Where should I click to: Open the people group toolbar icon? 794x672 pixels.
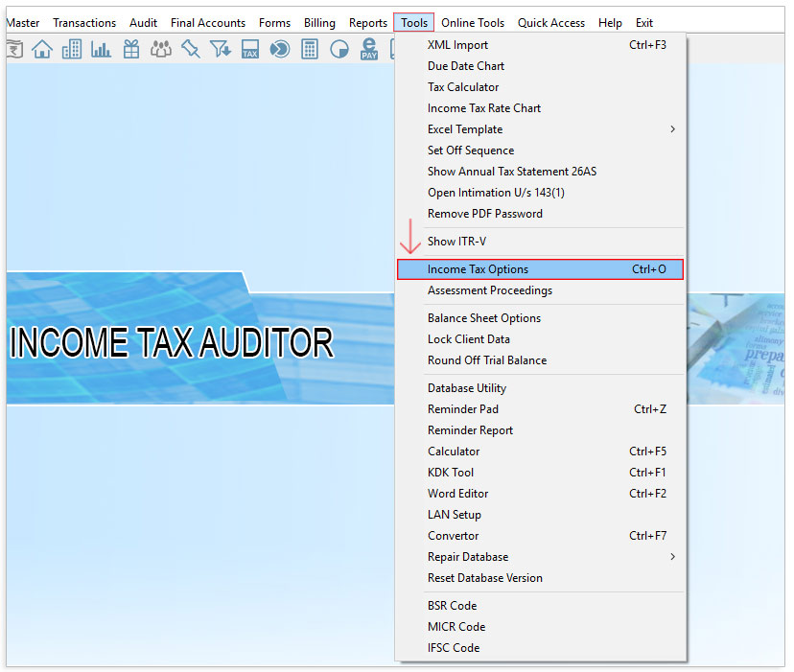click(x=161, y=49)
